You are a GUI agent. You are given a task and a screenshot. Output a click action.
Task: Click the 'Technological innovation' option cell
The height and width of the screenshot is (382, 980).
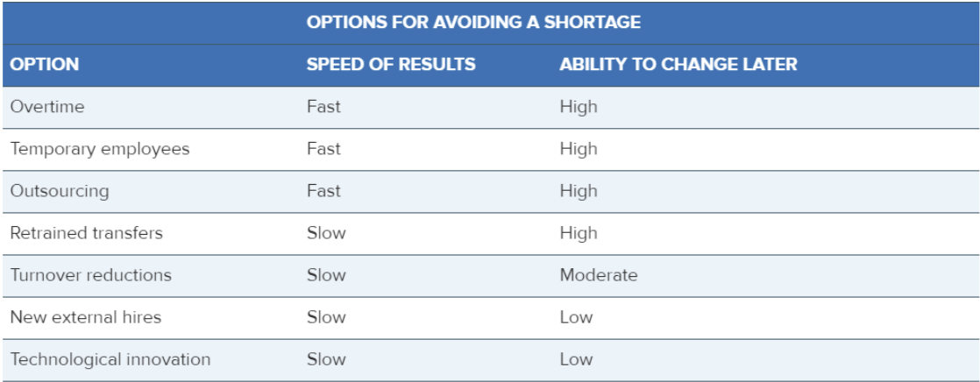(110, 359)
